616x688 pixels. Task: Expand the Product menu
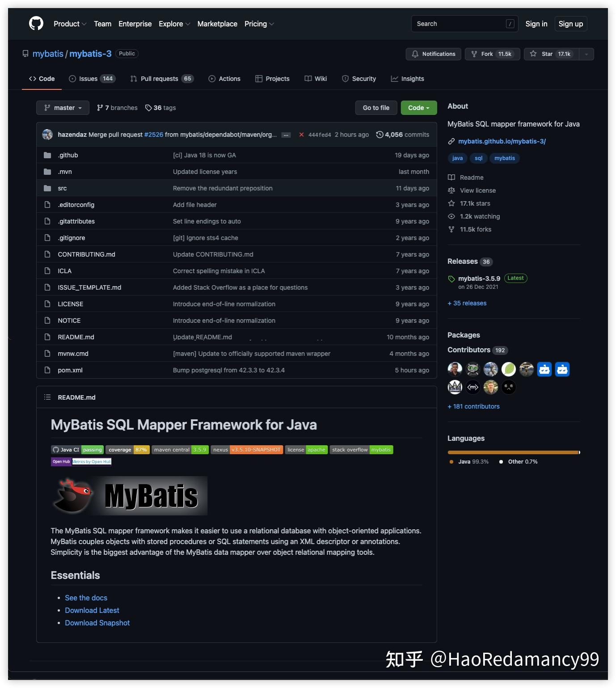click(x=70, y=24)
